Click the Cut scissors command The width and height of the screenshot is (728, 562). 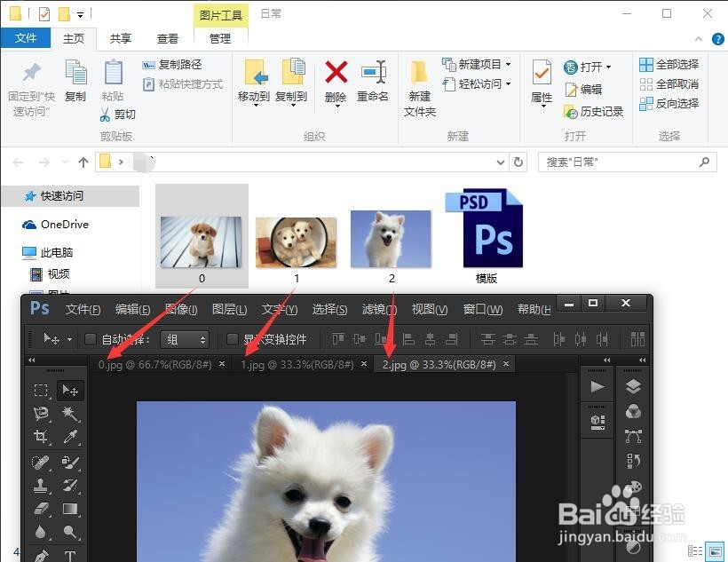117,114
